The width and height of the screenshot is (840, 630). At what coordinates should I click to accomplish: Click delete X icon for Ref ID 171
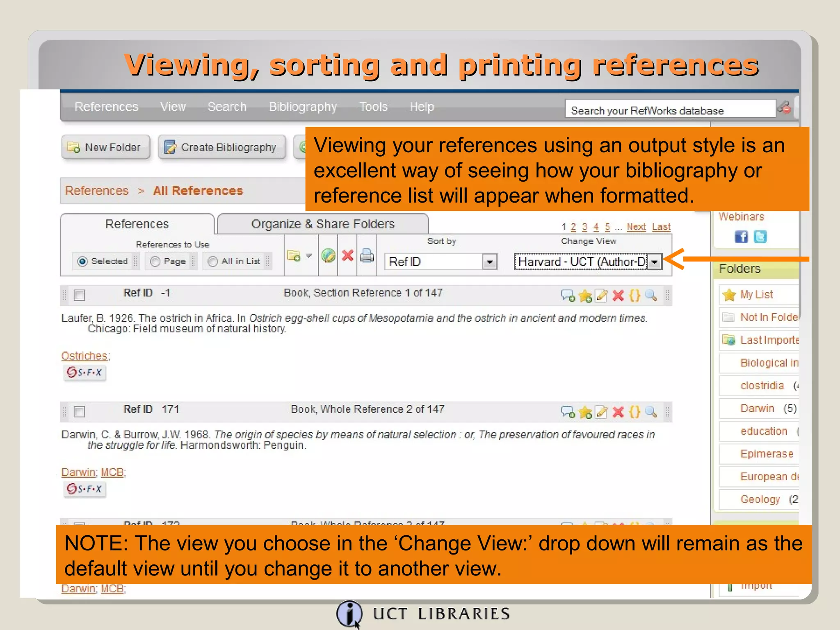tap(618, 412)
